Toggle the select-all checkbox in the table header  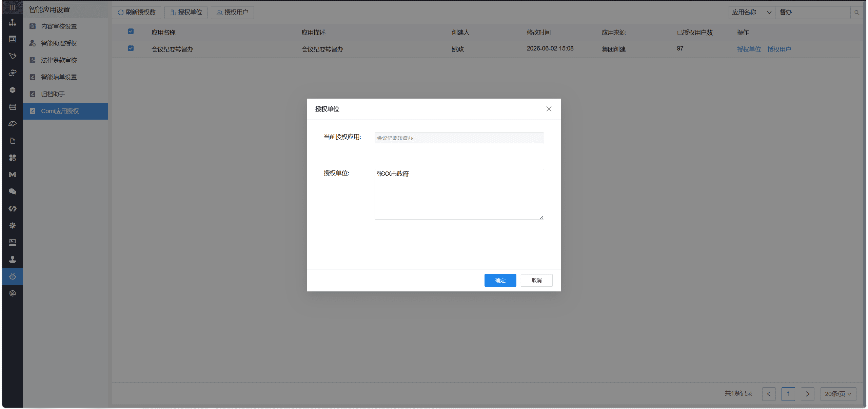point(131,32)
